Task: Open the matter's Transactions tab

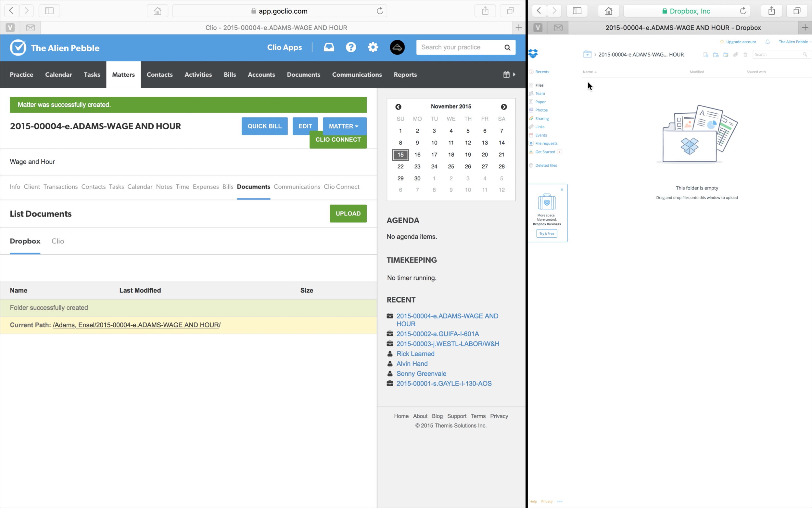Action: [60, 187]
